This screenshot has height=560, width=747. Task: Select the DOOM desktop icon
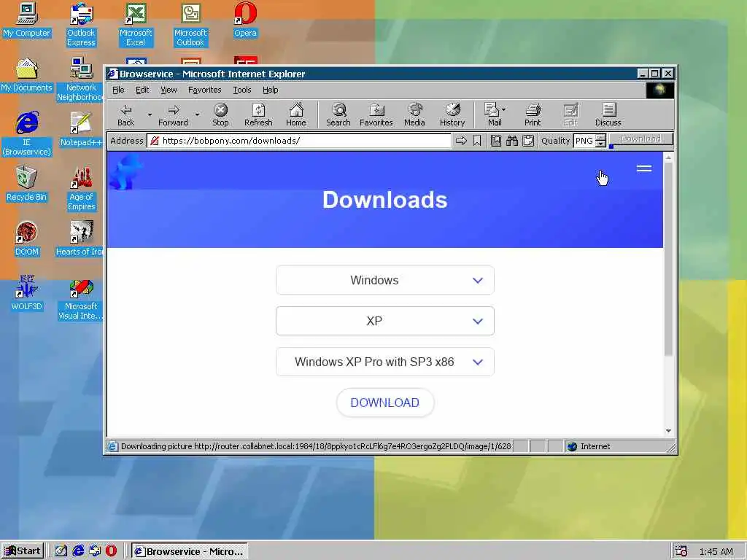27,238
